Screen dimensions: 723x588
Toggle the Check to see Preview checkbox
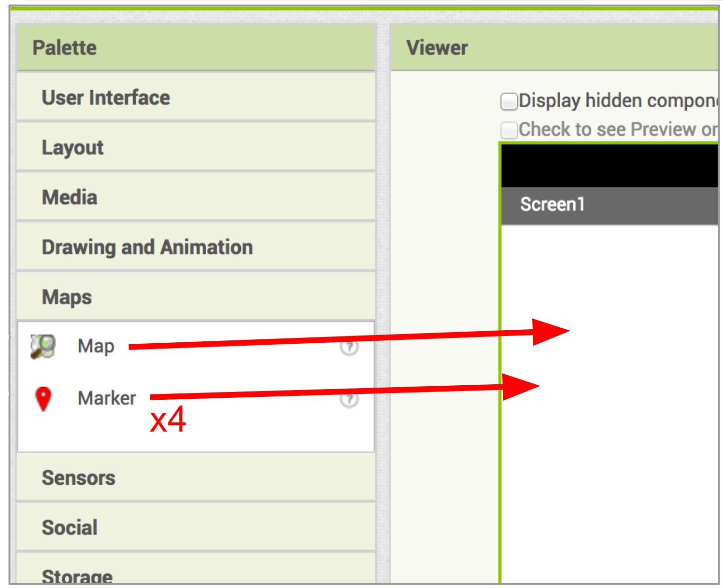pyautogui.click(x=509, y=130)
